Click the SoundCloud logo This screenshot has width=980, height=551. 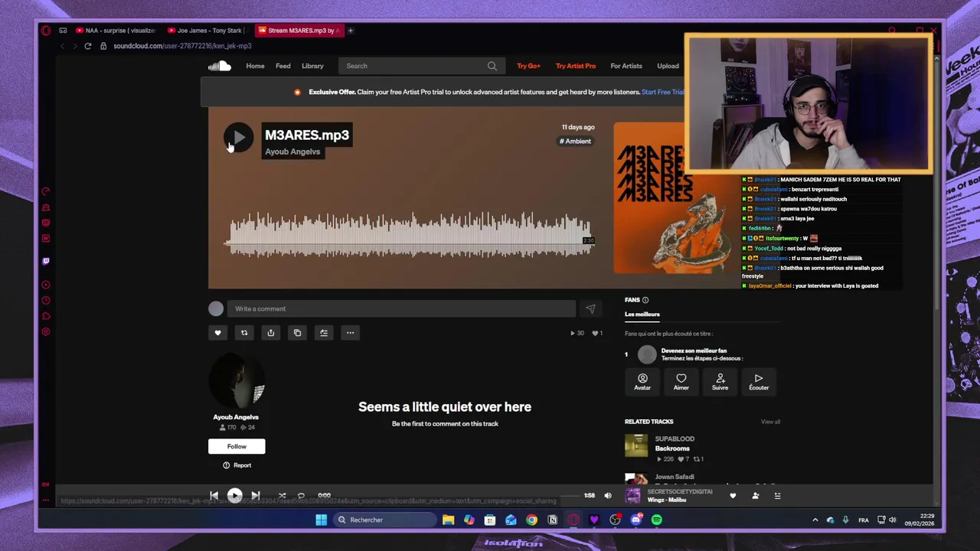click(220, 66)
